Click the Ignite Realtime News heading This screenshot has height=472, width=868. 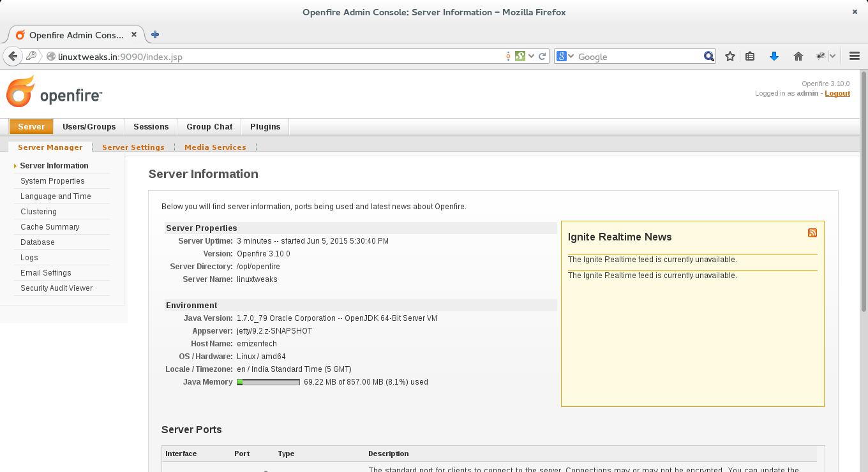click(x=620, y=237)
